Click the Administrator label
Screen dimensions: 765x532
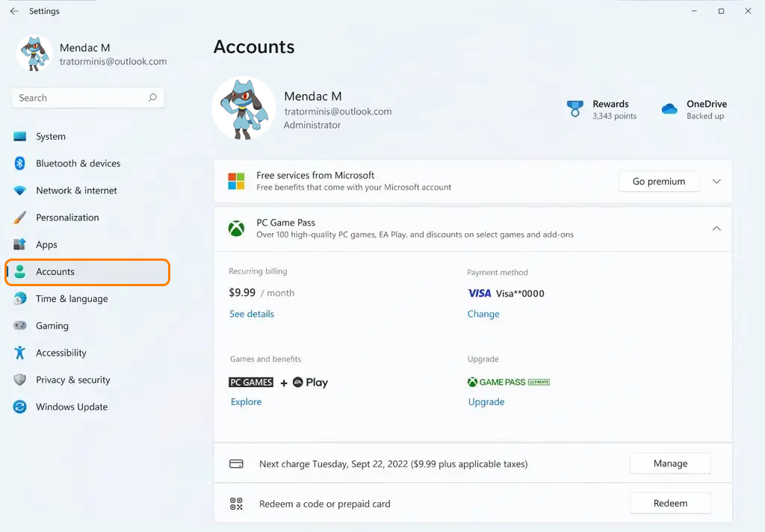312,125
